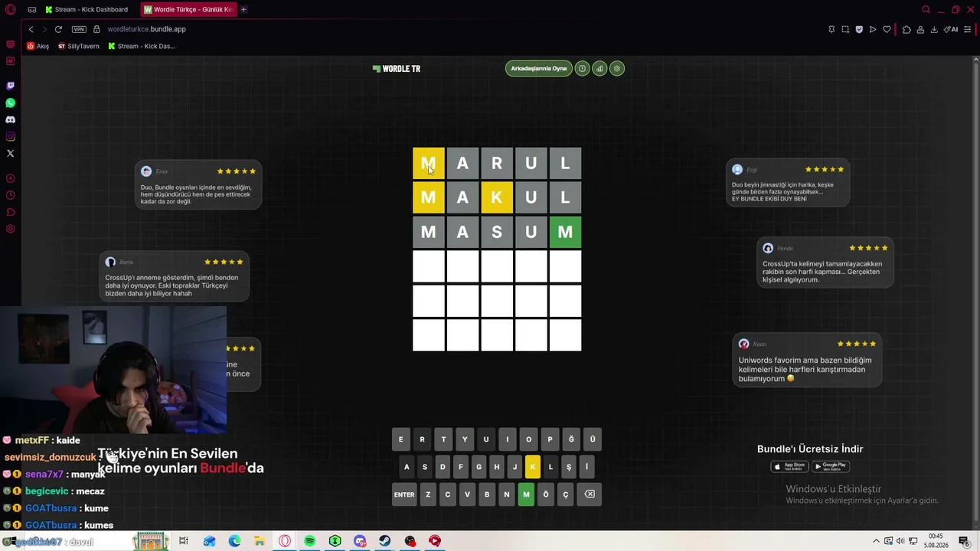The image size is (980, 551).
Task: Open Discord in the Opera sidebar
Action: point(10,119)
